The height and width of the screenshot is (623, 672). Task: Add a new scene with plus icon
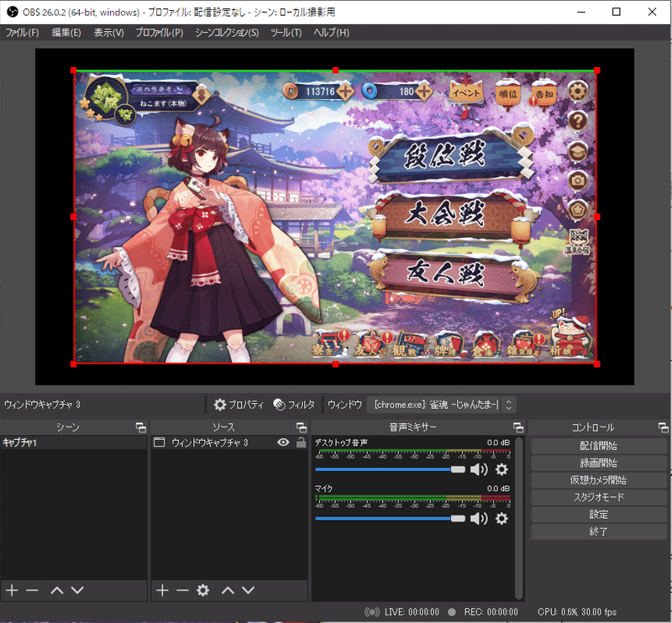[12, 590]
